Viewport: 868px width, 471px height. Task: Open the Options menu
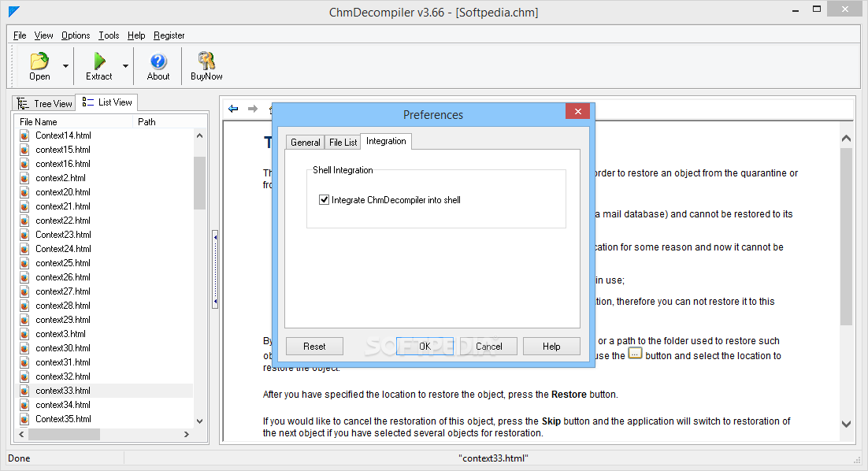click(76, 35)
